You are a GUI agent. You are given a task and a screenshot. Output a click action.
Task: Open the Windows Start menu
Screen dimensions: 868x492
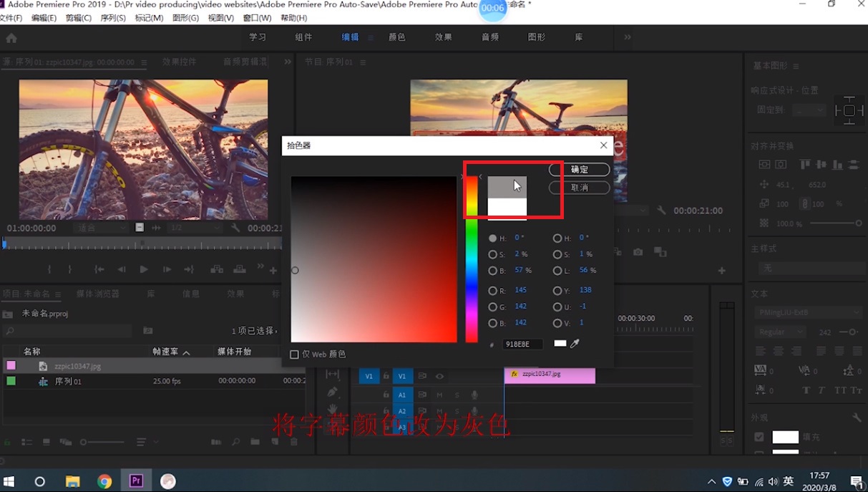tap(10, 481)
